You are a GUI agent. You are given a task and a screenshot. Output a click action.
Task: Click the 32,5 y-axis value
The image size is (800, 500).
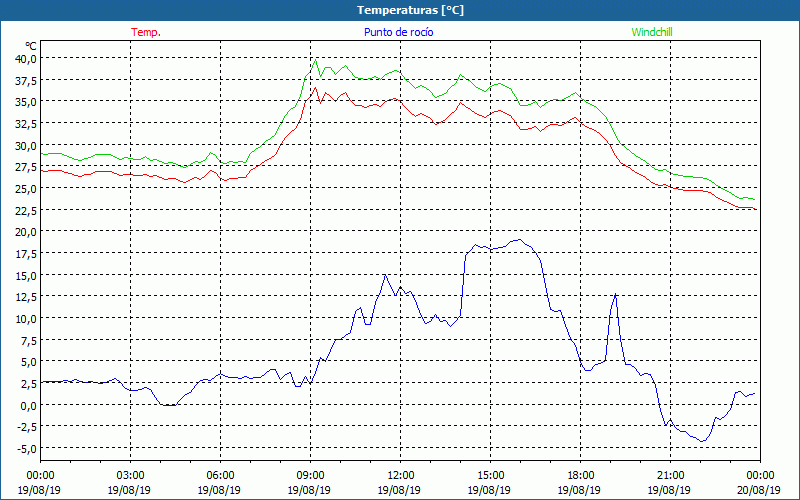[x=26, y=123]
